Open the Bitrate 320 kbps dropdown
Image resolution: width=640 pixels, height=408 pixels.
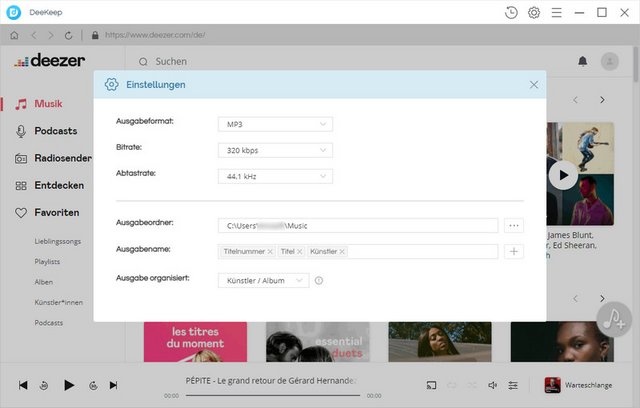tap(275, 150)
